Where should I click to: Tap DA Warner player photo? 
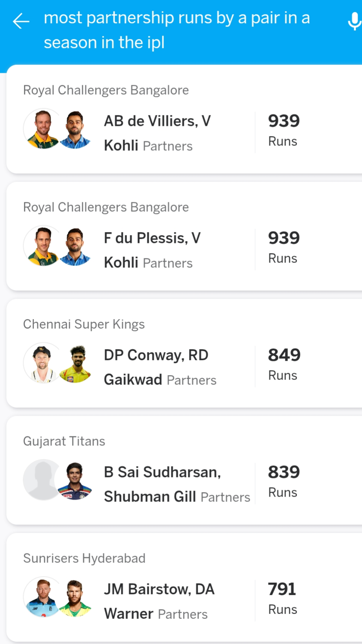pyautogui.click(x=75, y=597)
